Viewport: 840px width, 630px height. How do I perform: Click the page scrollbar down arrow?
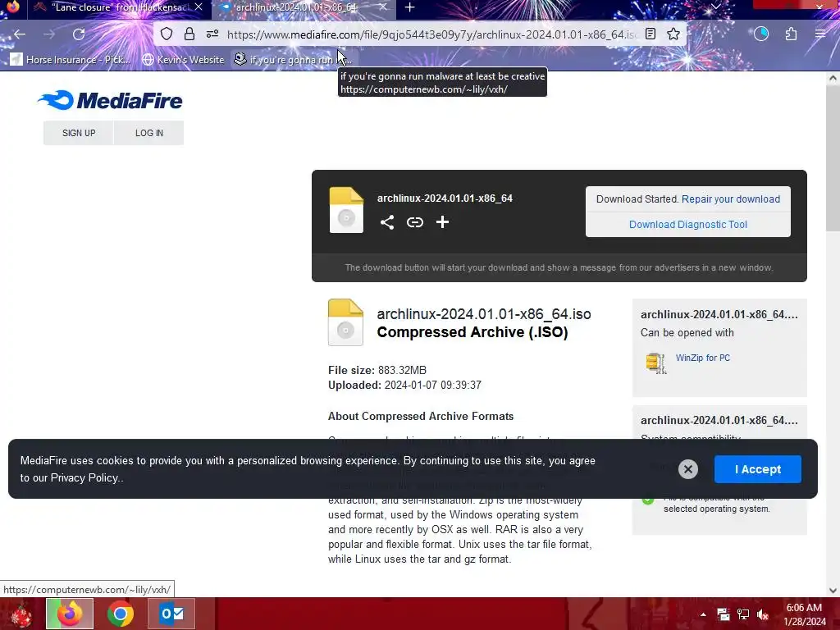(833, 591)
